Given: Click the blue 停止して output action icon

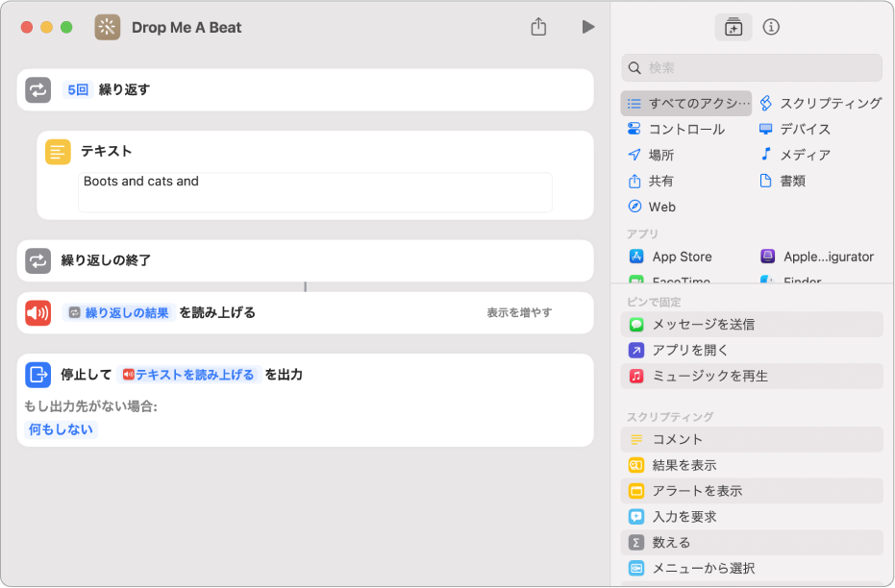Looking at the screenshot, I should (38, 375).
